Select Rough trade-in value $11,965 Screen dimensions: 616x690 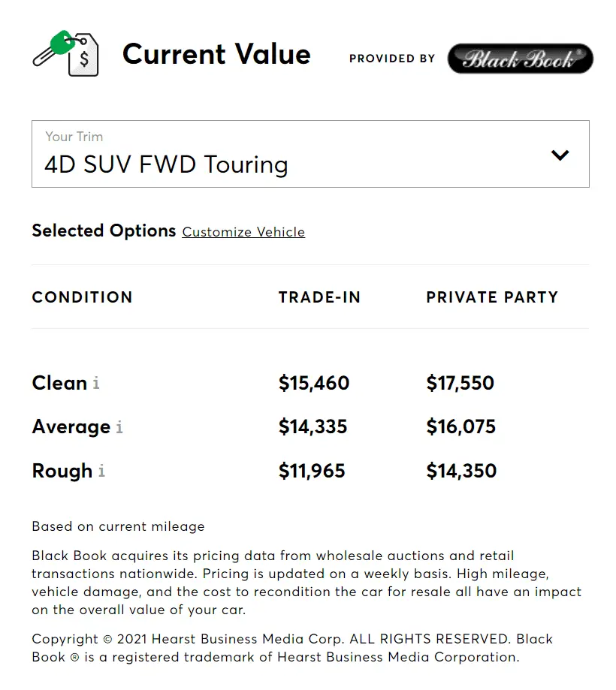tap(312, 472)
